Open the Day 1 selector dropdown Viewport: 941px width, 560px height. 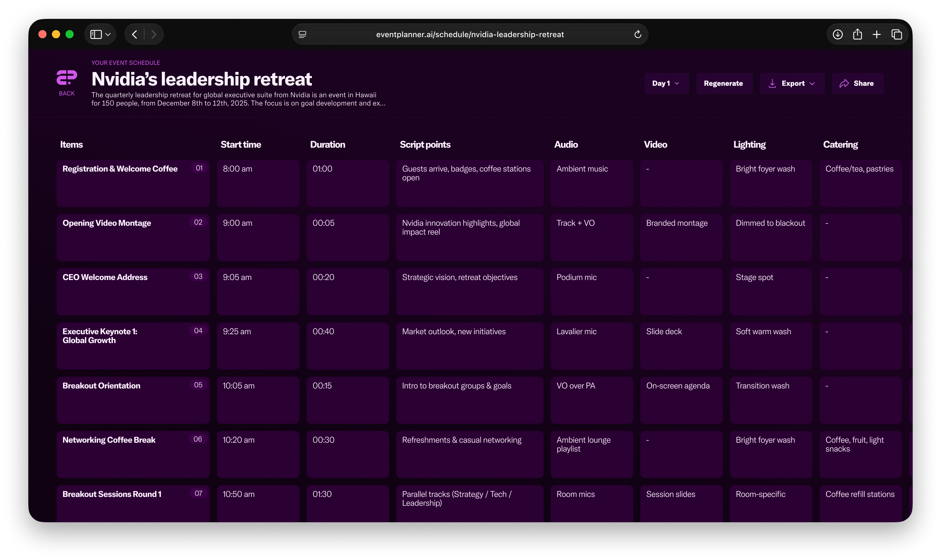[667, 83]
